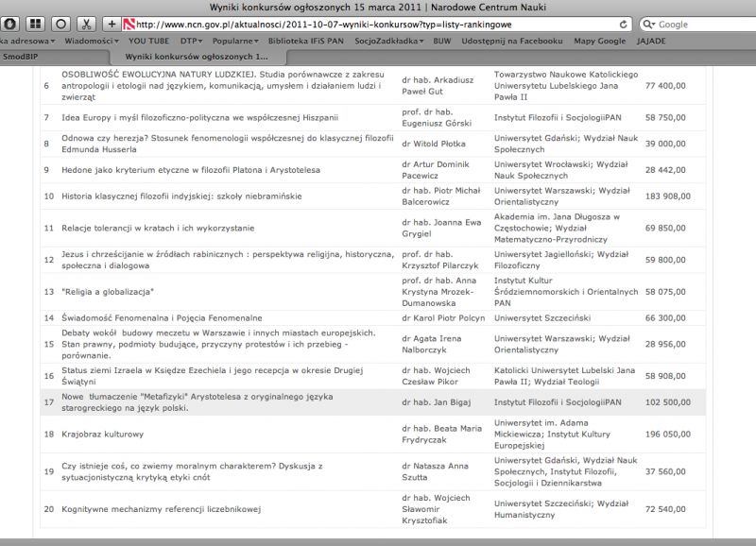756x546 pixels.
Task: Click 'Kognitywne mechanizmy referencji liczebnikowej' title
Action: (161, 509)
